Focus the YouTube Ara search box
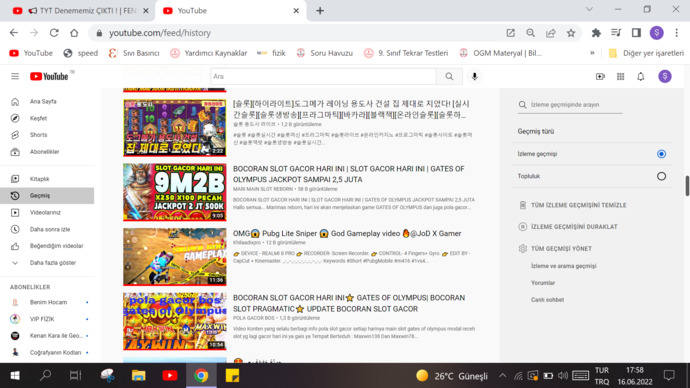Screen dimensions: 690x388 (x=323, y=77)
